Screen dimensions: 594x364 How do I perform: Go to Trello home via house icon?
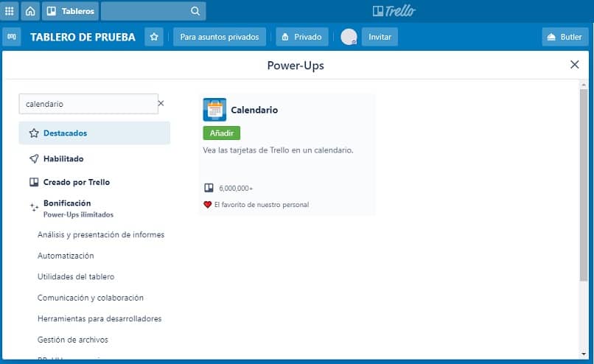(x=30, y=11)
